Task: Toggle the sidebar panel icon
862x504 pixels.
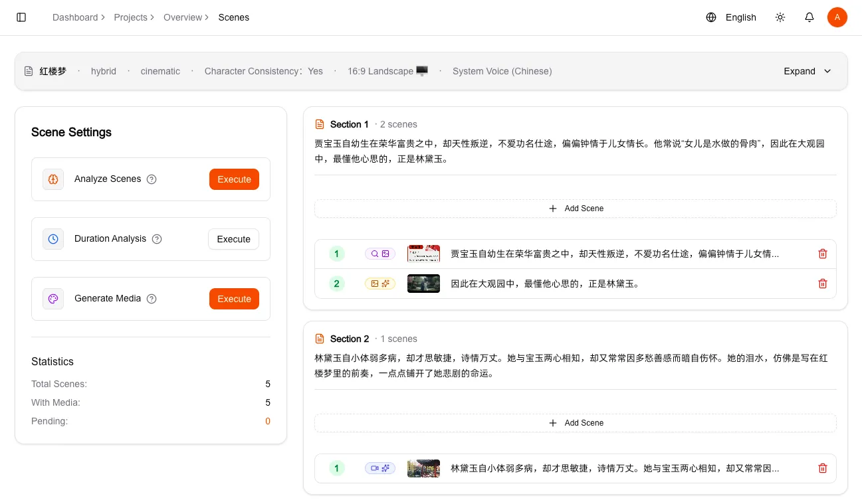Action: pyautogui.click(x=21, y=17)
